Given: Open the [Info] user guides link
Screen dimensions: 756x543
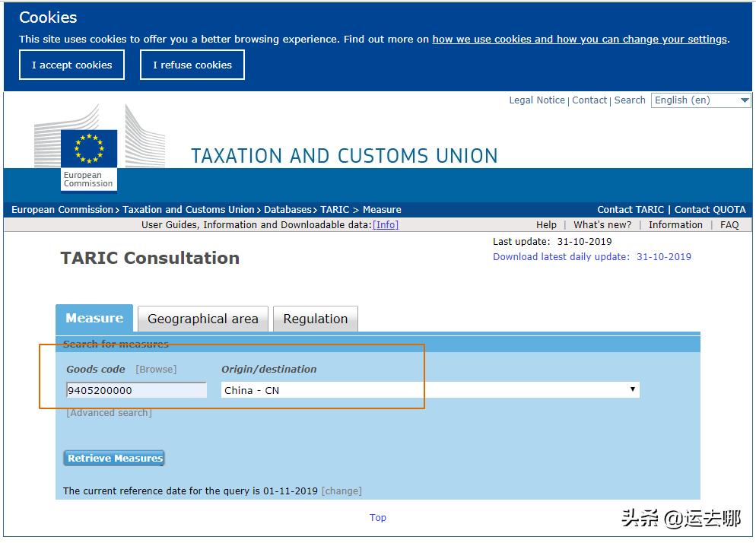Looking at the screenshot, I should coord(386,224).
